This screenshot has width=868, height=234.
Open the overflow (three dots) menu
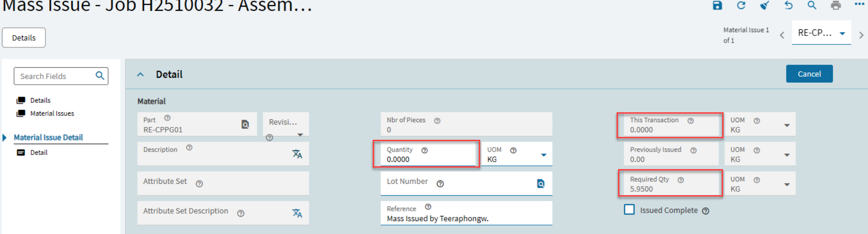(859, 4)
